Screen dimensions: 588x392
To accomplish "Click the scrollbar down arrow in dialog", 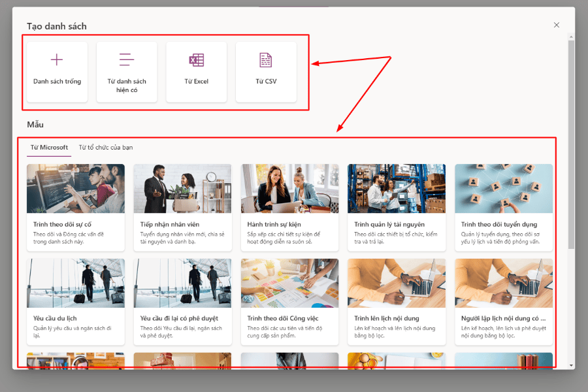I will (571, 365).
